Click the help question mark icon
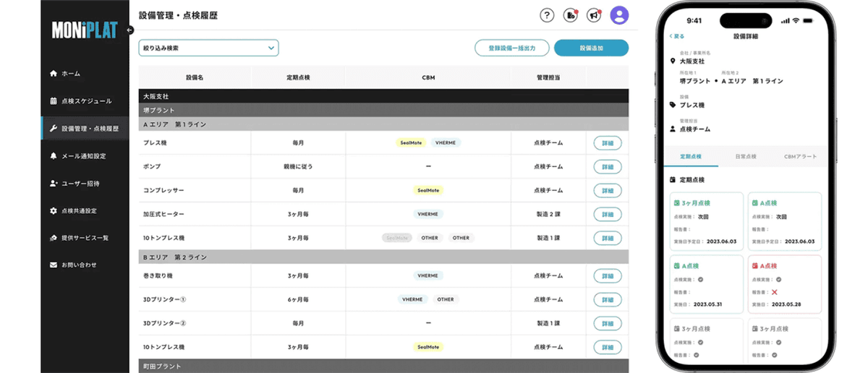Viewport: 868px width, 373px height. point(547,15)
